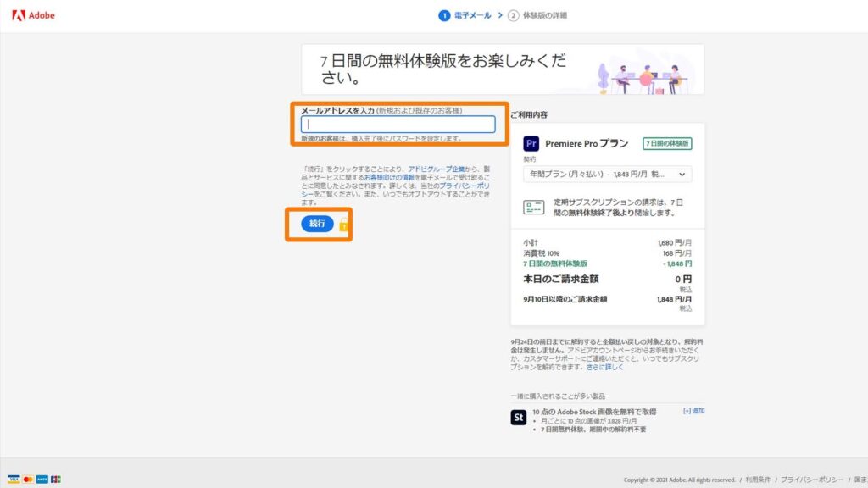Click the 'Premiere Pro プラン' product name
Screen dimensions: 868x488
tap(587, 144)
